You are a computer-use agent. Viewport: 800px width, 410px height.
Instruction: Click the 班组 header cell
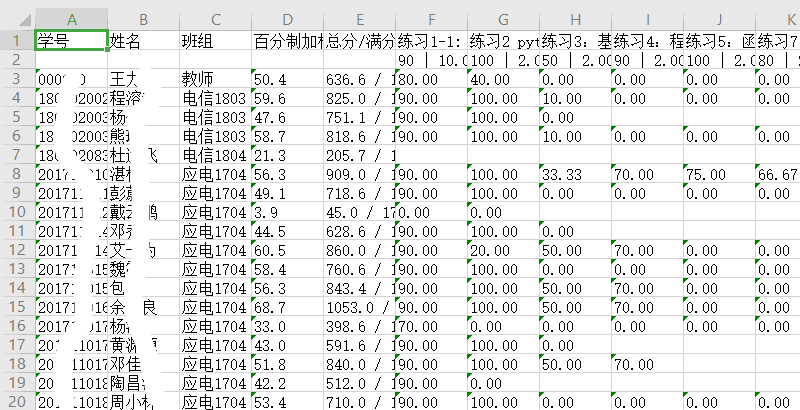215,40
